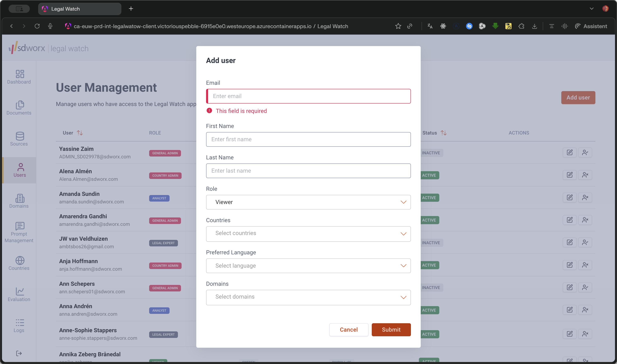
Task: Open the Select countries dropdown
Action: click(308, 234)
